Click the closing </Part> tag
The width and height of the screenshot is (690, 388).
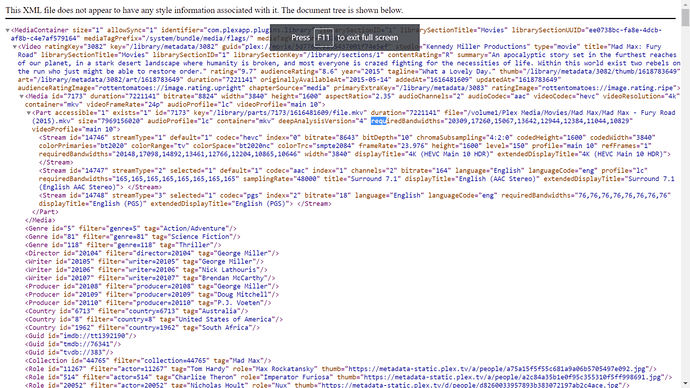[x=45, y=212]
